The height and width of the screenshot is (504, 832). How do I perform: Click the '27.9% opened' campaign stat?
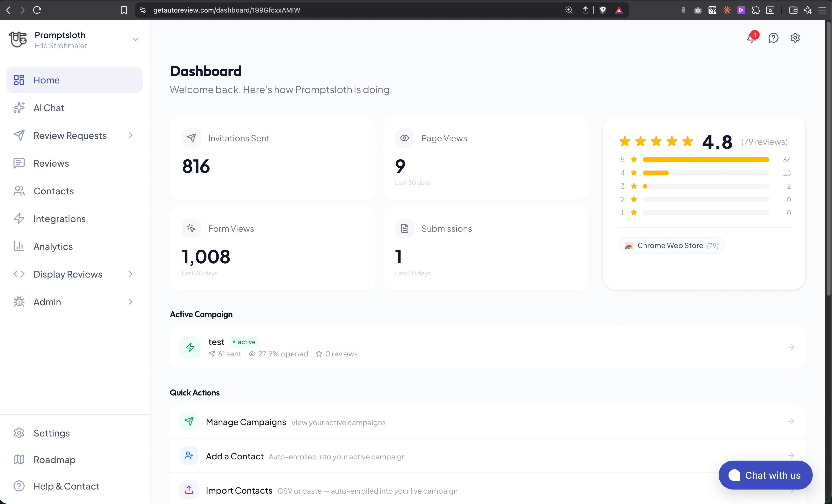click(x=279, y=354)
